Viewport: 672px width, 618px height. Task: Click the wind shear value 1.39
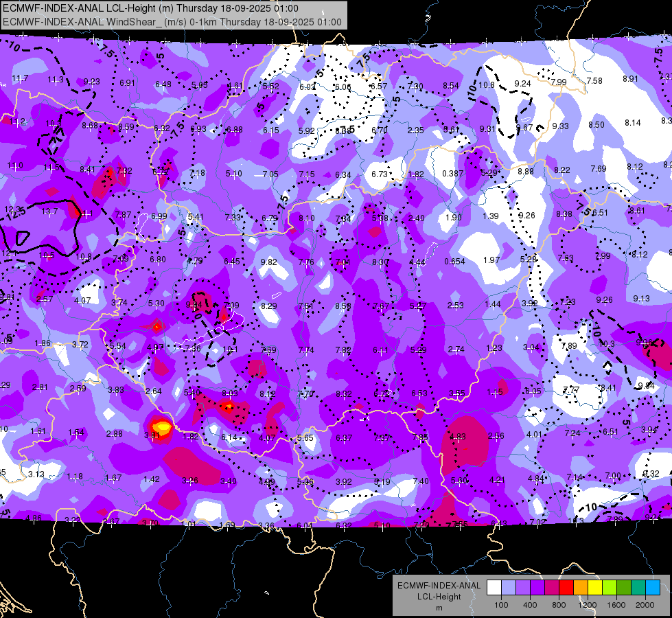[491, 216]
